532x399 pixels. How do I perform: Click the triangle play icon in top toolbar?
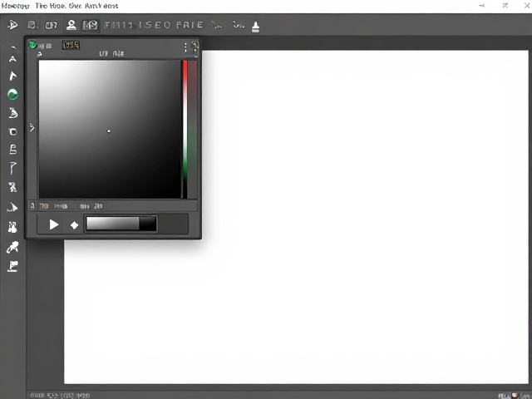pos(13,25)
